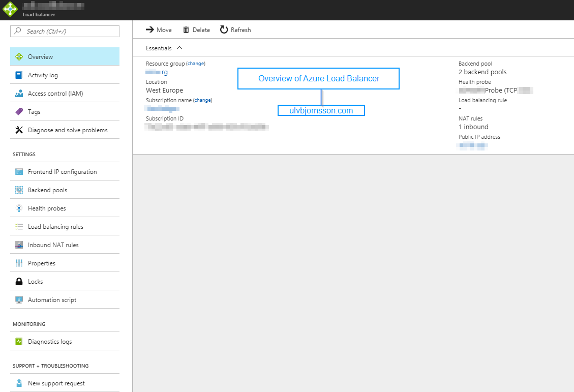Open Frontend IP configuration settings
The image size is (574, 392).
[65, 172]
